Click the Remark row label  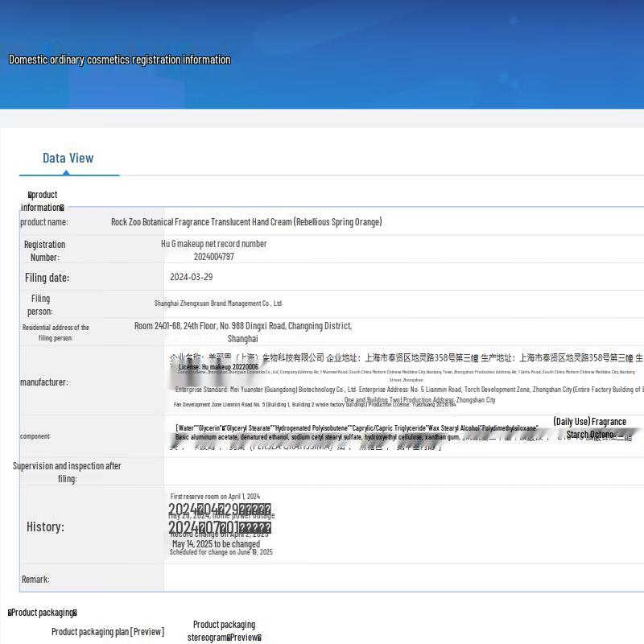point(35,580)
